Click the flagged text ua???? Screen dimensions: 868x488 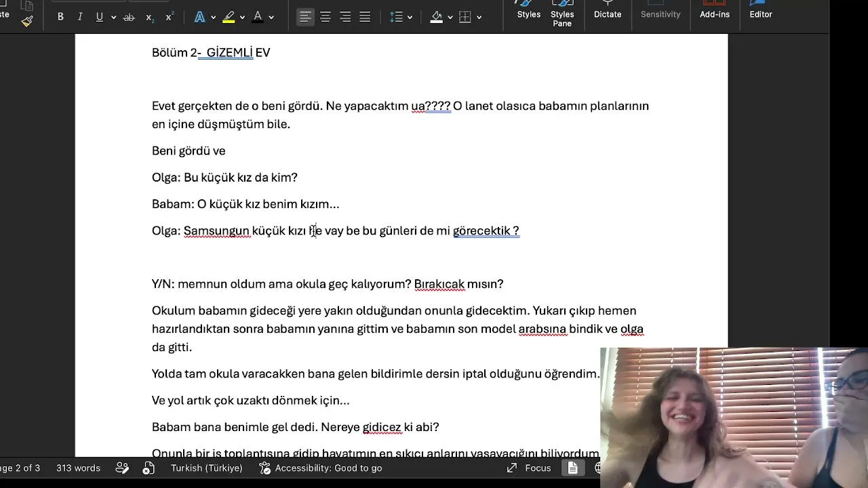431,106
